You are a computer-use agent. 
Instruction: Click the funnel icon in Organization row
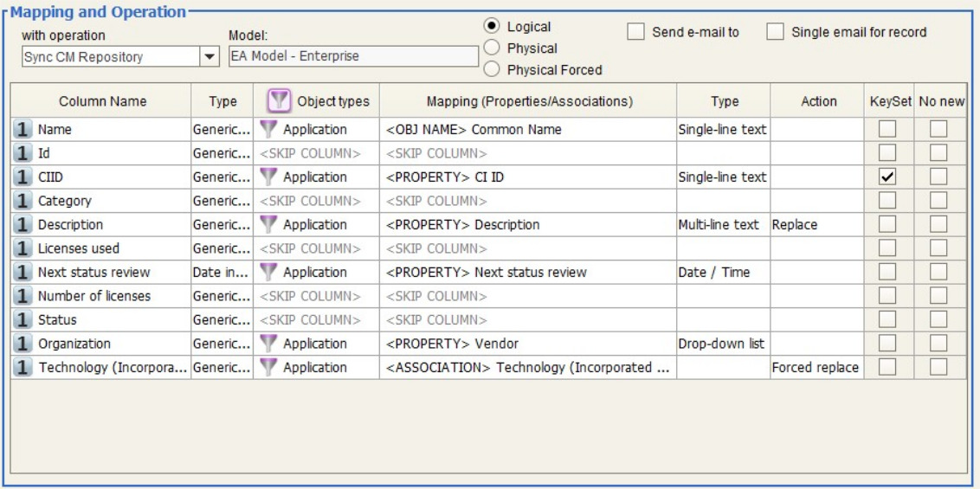[269, 344]
